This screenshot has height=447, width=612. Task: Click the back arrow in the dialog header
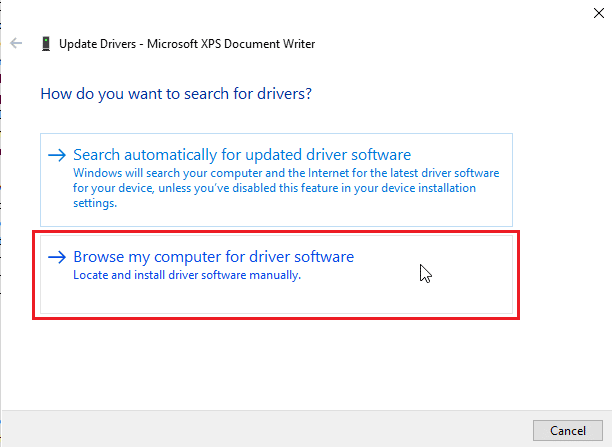point(16,44)
